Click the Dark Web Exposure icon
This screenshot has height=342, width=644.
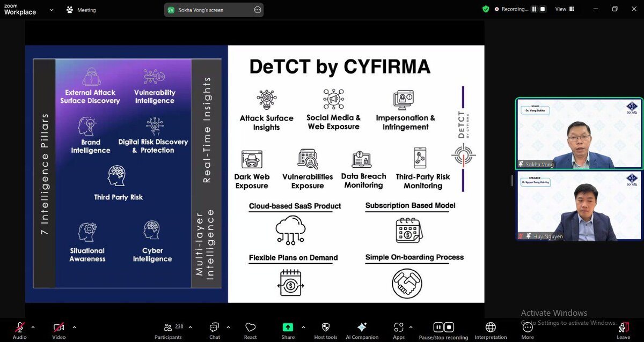click(x=251, y=160)
